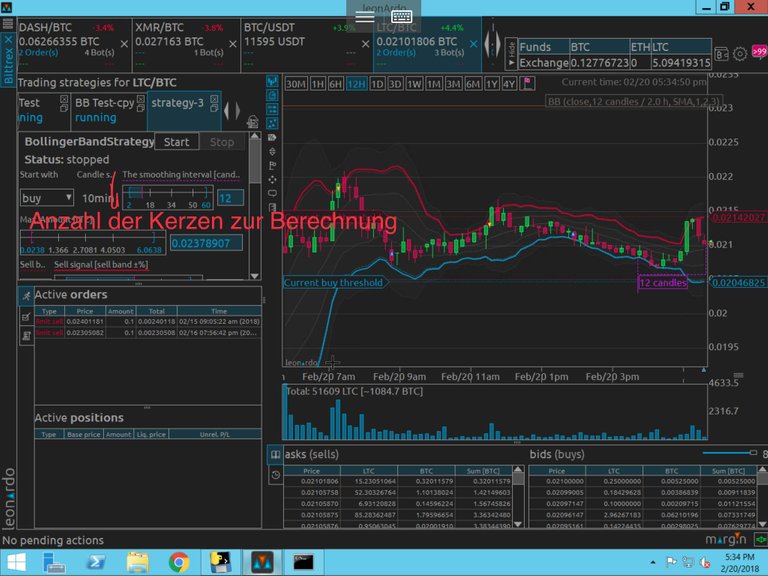Set chart timeframe to 1D

[x=377, y=84]
